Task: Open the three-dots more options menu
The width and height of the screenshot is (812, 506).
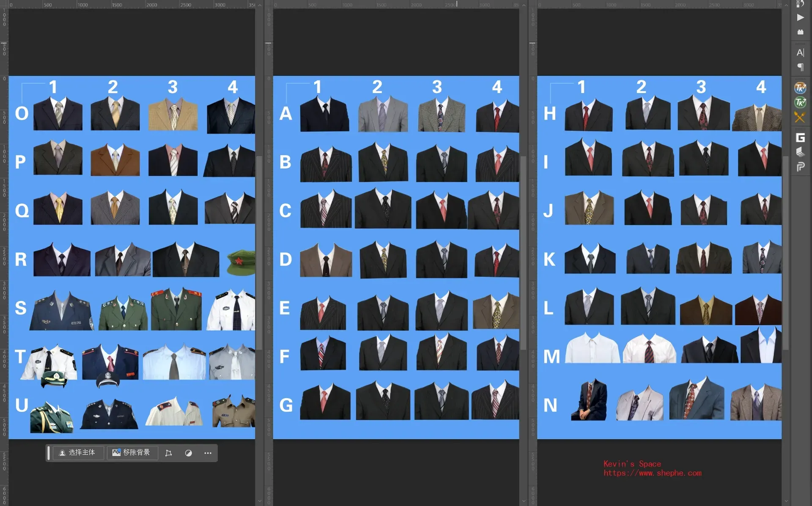Action: point(208,453)
